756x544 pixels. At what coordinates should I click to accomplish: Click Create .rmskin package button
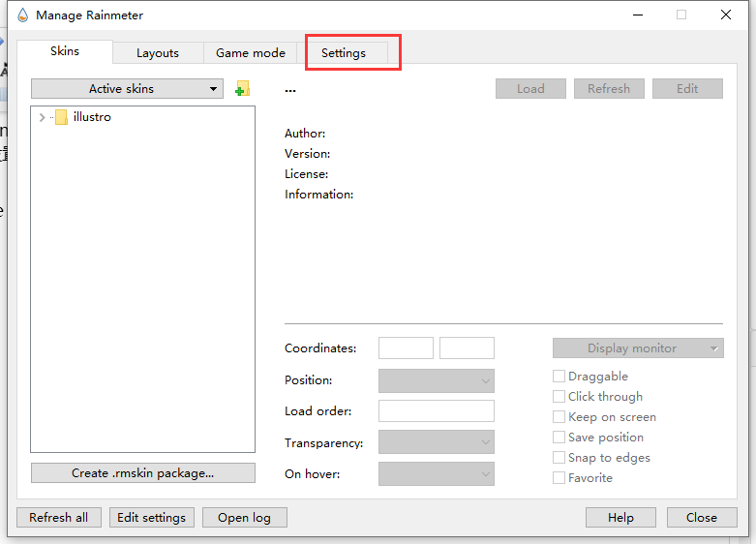(143, 473)
